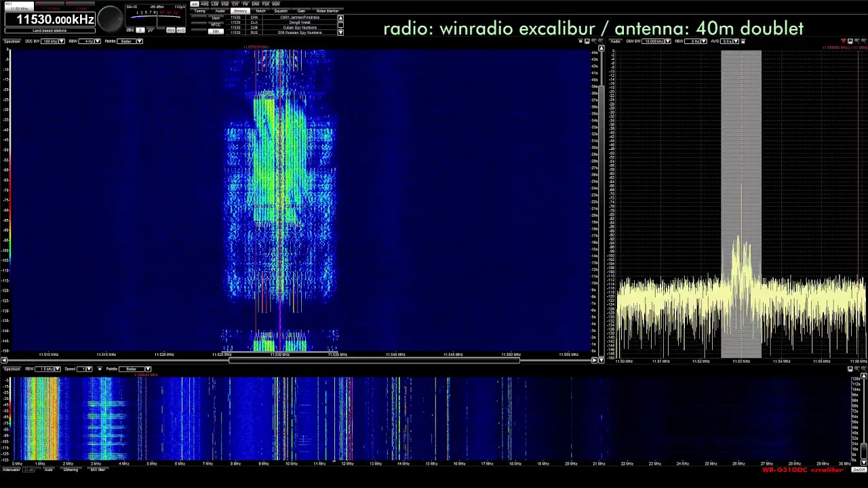
Task: Select FSK demodulation mode
Action: (266, 3)
